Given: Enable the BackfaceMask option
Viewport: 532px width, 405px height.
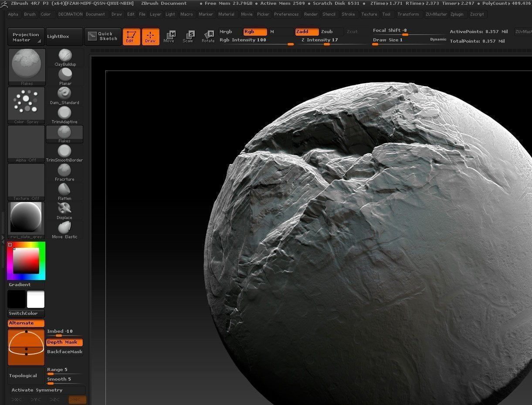Looking at the screenshot, I should [64, 352].
